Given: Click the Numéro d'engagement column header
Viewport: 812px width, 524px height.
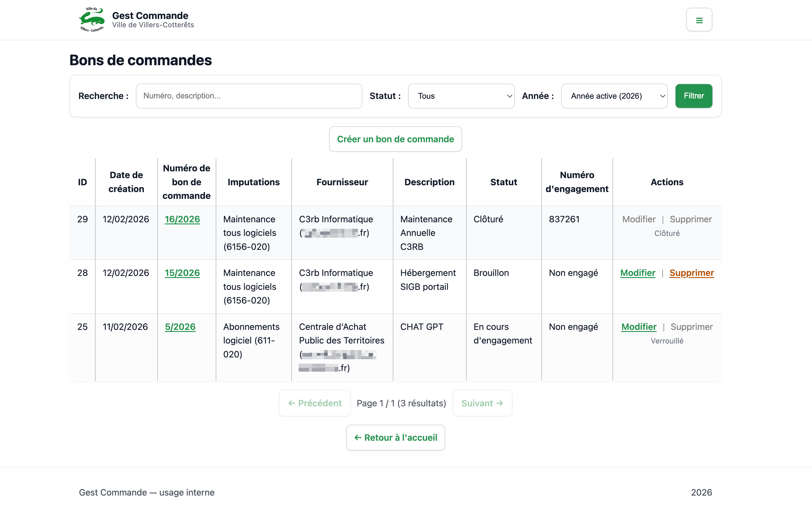Looking at the screenshot, I should (x=577, y=182).
